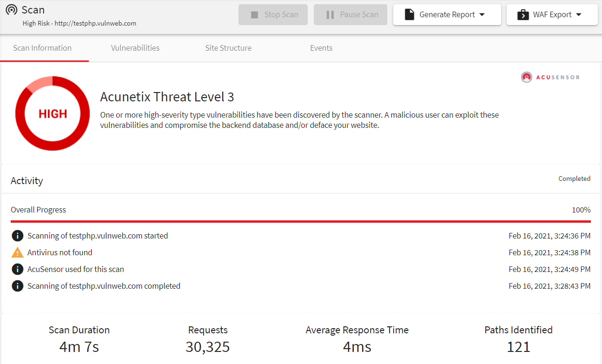Click info icon beside scanning started event
The image size is (602, 364).
17,236
